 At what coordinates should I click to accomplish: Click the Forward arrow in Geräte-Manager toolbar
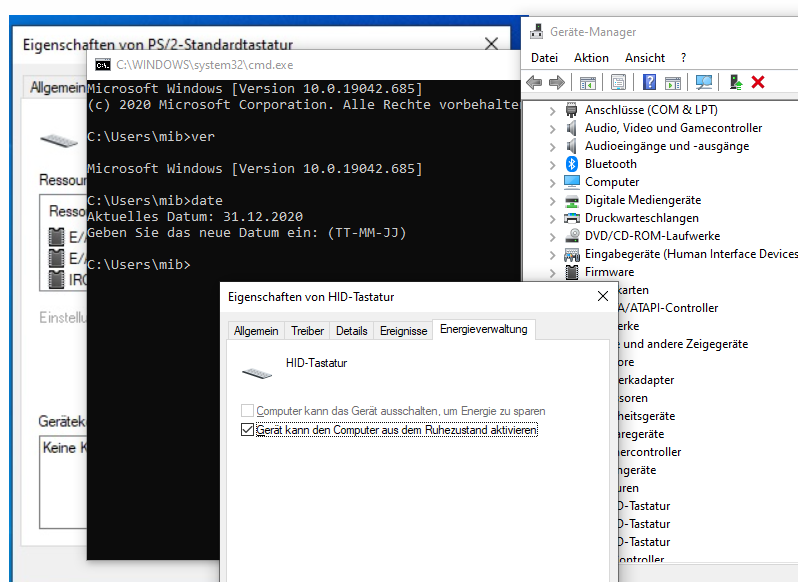(x=557, y=82)
